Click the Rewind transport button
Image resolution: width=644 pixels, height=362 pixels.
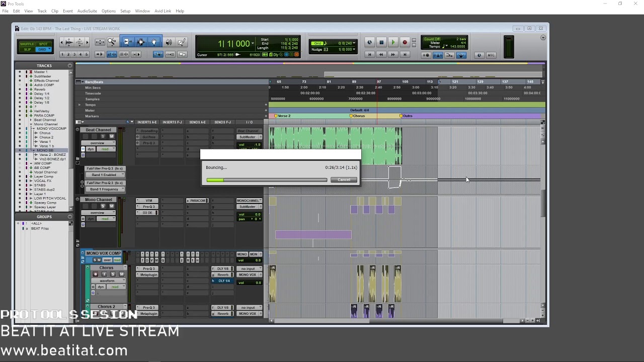(381, 54)
